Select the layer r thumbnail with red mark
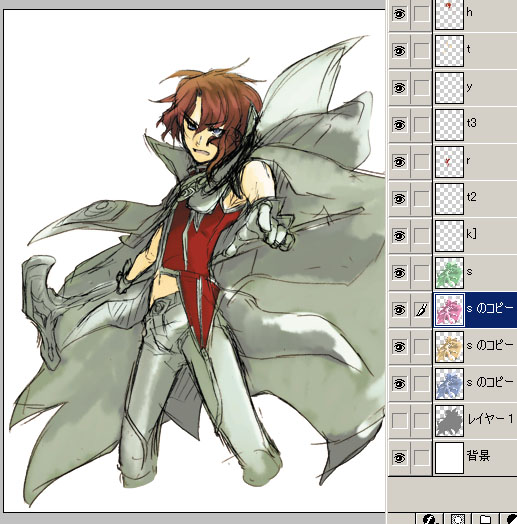This screenshot has width=517, height=524. [449, 162]
